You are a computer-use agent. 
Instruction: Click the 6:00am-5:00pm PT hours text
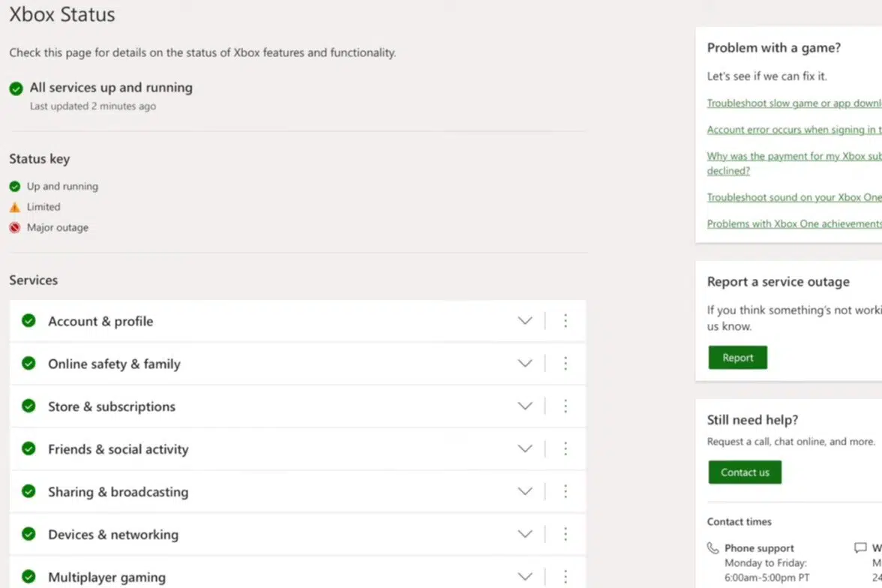766,577
